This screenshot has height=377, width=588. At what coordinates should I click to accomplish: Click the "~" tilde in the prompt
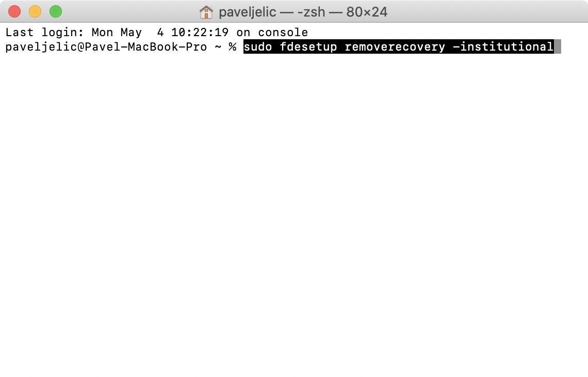218,47
